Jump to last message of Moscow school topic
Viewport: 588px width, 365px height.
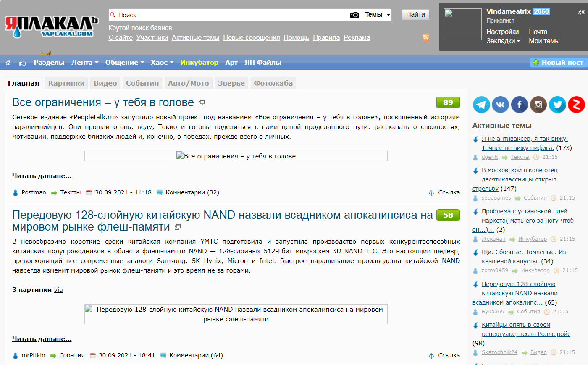(x=475, y=171)
